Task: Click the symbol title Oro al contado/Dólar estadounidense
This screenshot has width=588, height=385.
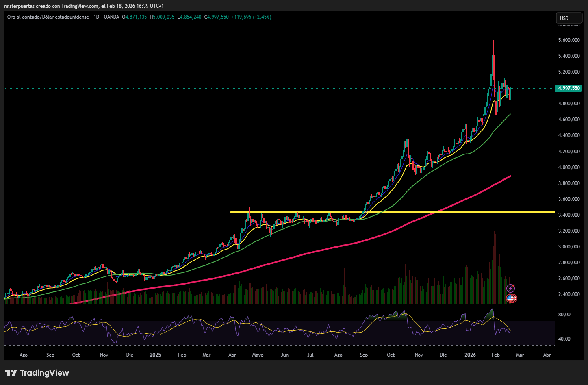Action: tap(48, 17)
